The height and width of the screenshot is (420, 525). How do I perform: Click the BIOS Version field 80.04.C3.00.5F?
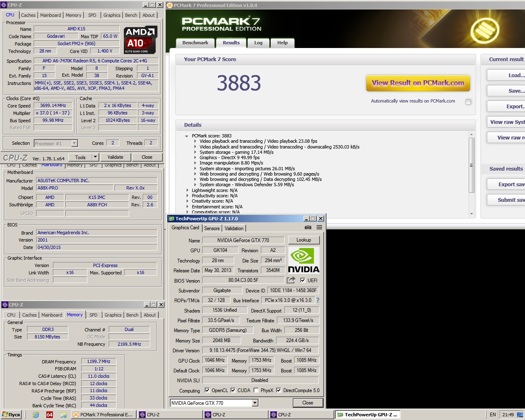243,280
